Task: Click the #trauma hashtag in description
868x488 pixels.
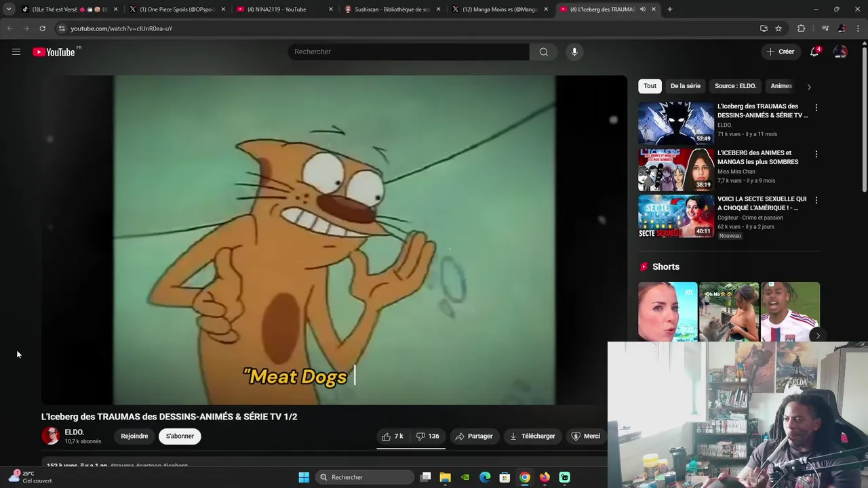Action: (x=122, y=466)
